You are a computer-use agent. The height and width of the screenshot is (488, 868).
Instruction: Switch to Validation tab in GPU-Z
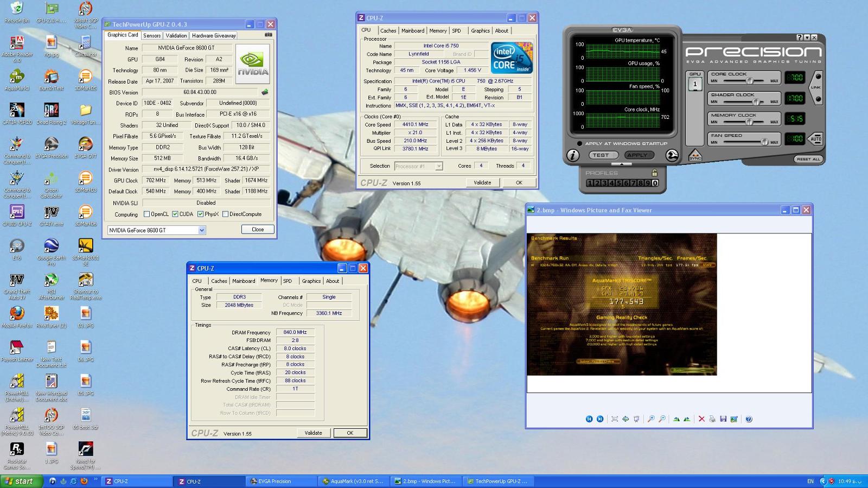tap(176, 35)
